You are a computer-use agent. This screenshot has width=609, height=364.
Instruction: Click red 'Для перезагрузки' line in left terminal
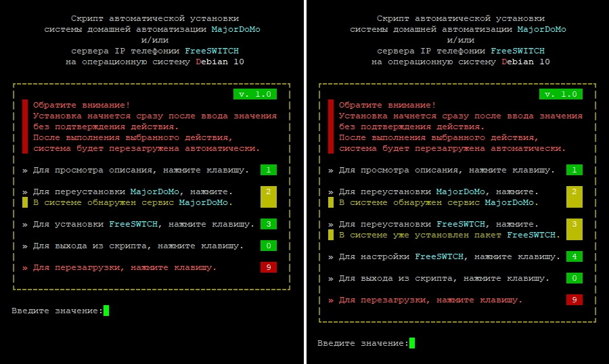(x=119, y=268)
